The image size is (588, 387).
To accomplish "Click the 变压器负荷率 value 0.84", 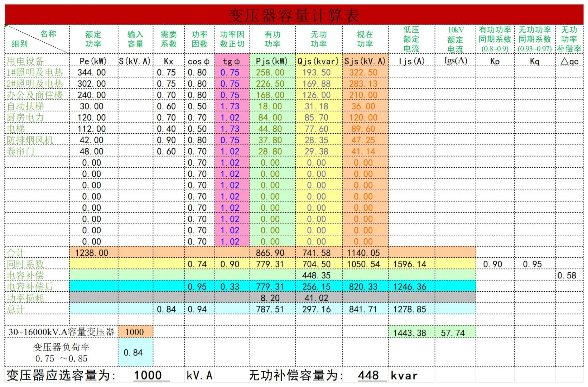I will (x=134, y=353).
